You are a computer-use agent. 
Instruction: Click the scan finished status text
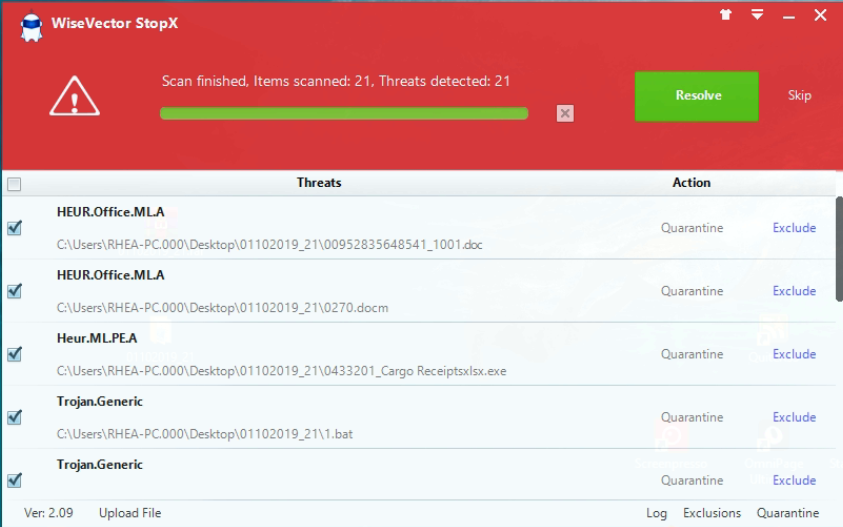(x=336, y=81)
